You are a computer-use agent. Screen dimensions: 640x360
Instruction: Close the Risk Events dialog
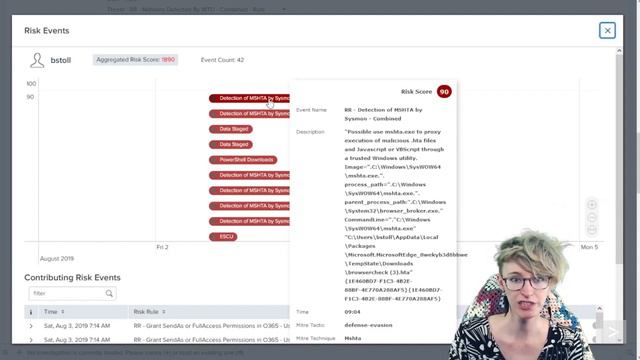tap(607, 31)
